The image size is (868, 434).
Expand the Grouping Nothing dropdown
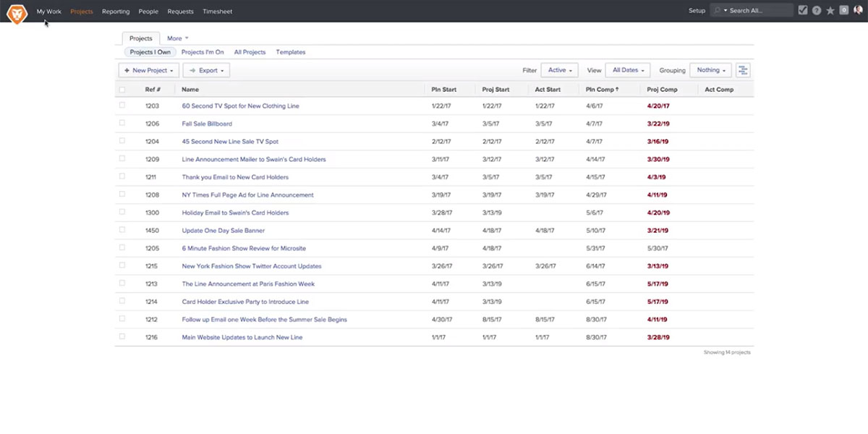(710, 70)
